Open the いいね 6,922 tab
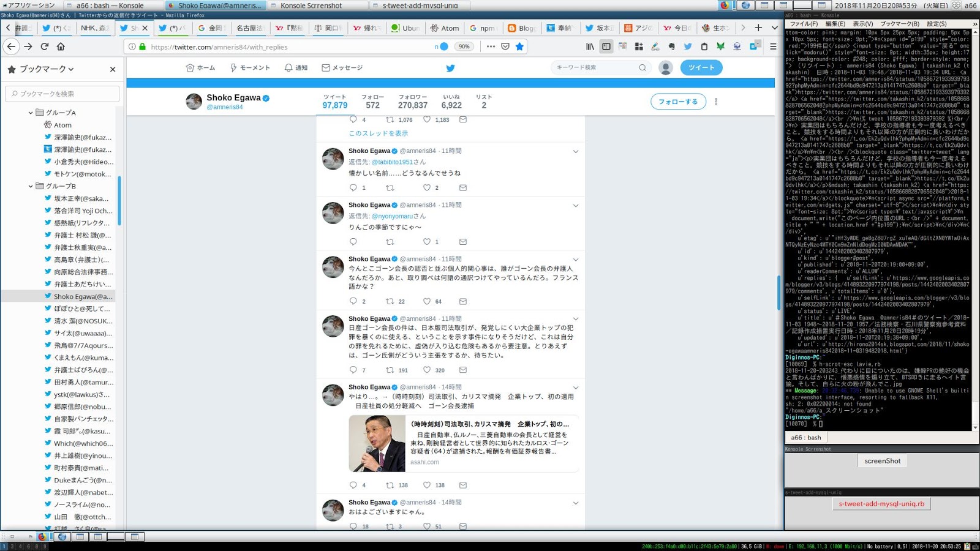980x551 pixels. point(451,102)
